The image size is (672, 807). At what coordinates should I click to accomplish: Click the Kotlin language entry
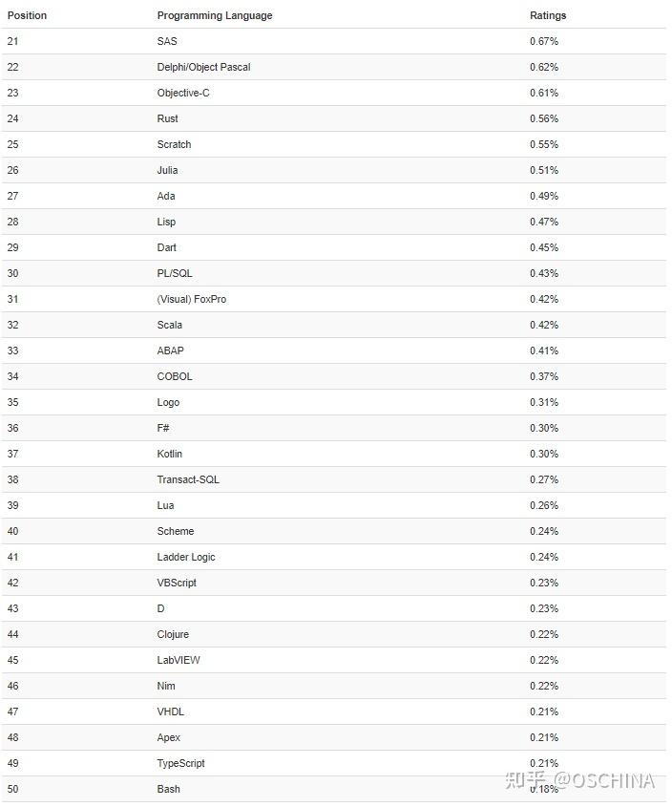pyautogui.click(x=169, y=454)
